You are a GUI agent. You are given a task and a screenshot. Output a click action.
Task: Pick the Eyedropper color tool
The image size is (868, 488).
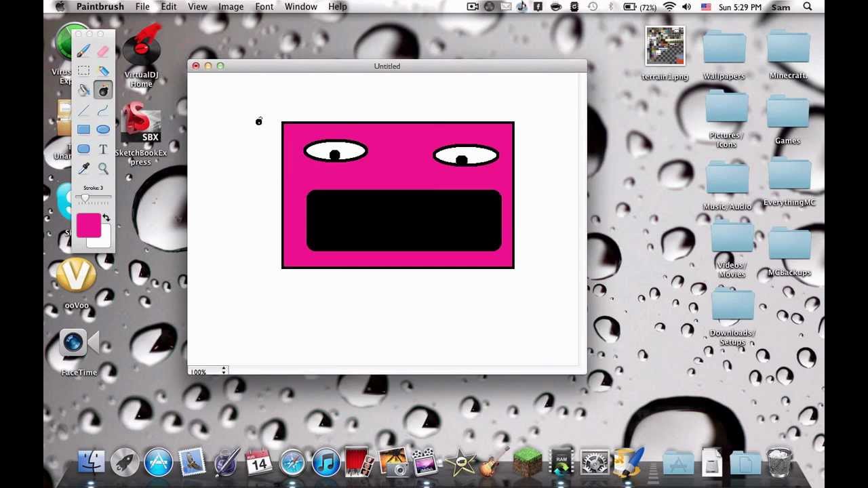click(x=83, y=168)
